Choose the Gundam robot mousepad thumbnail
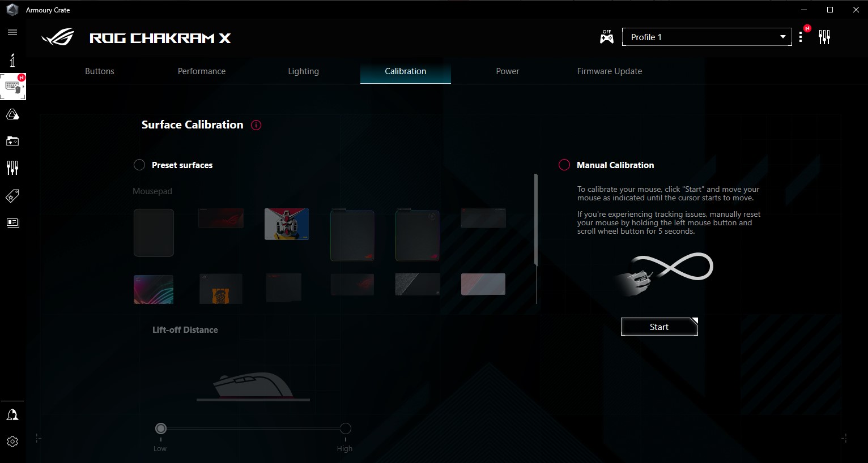 tap(287, 224)
